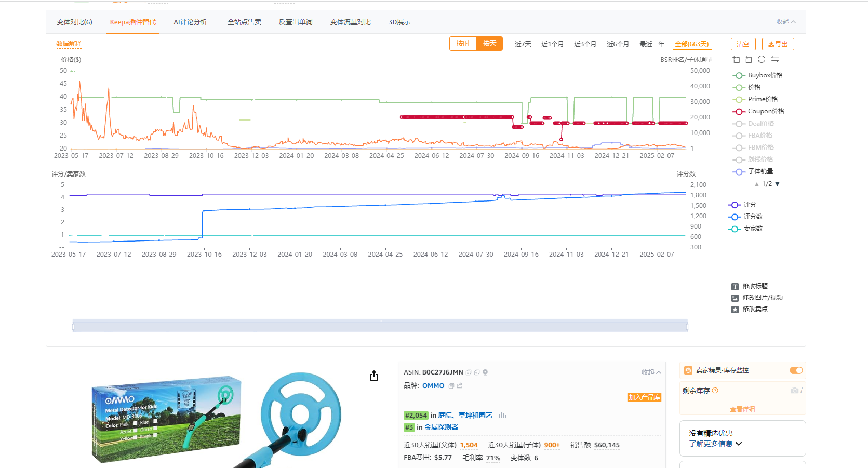Image resolution: width=868 pixels, height=468 pixels.
Task: Open 反查出单词 tab
Action: point(296,22)
